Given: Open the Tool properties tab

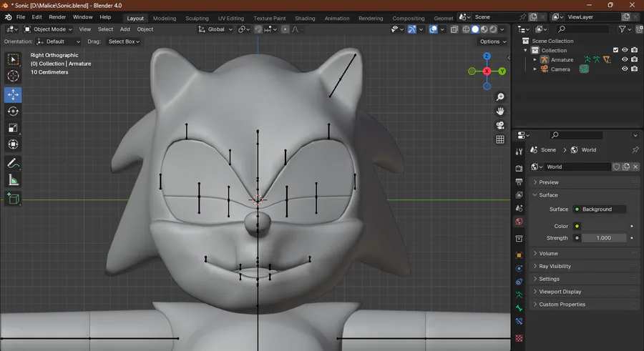Looking at the screenshot, I should coord(519,152).
